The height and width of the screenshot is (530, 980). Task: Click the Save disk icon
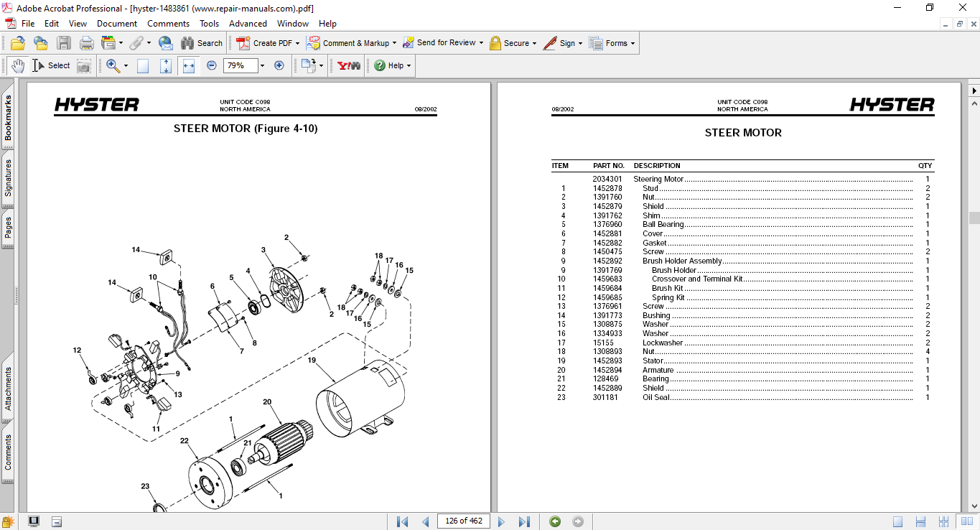point(64,43)
